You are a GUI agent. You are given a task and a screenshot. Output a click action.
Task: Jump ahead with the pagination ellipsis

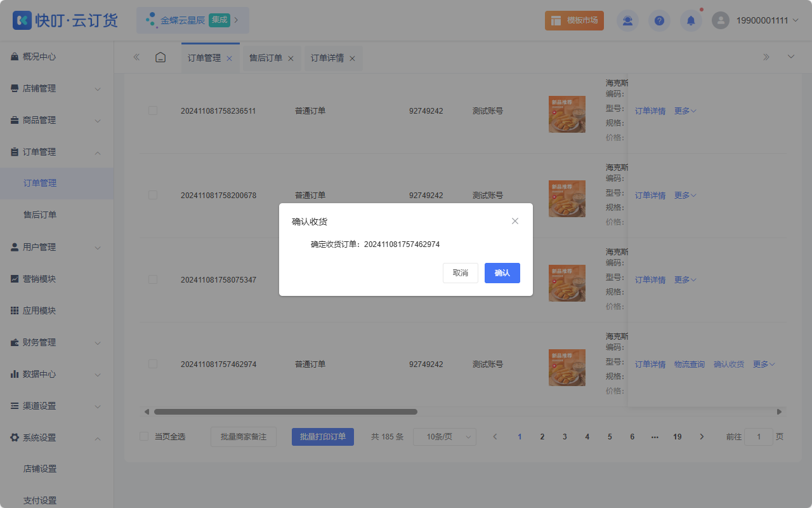click(655, 437)
